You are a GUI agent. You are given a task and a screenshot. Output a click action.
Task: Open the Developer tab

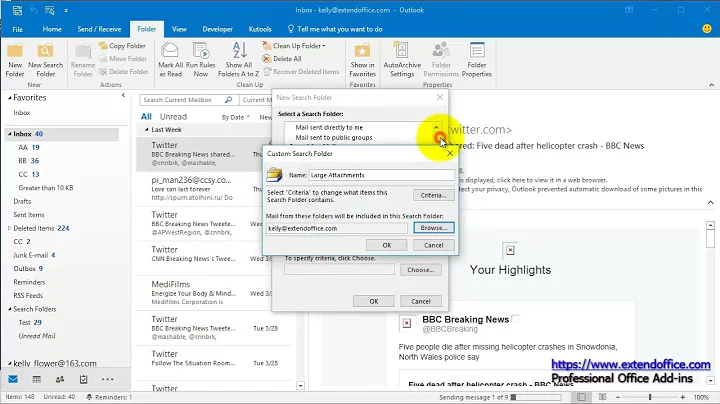pyautogui.click(x=218, y=29)
